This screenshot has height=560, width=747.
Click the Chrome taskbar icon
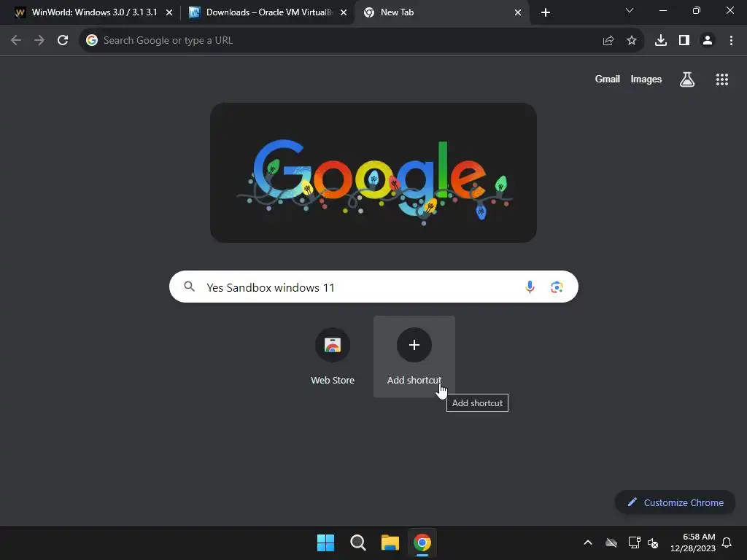click(422, 542)
